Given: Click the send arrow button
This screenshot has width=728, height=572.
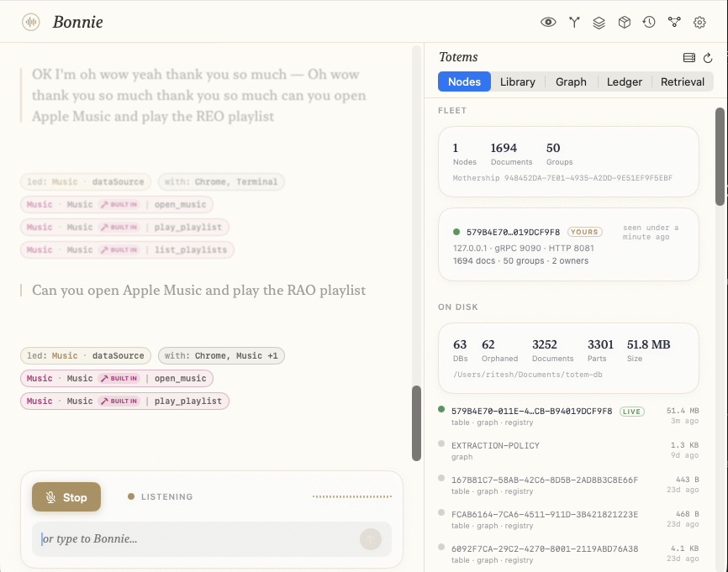Looking at the screenshot, I should 371,539.
